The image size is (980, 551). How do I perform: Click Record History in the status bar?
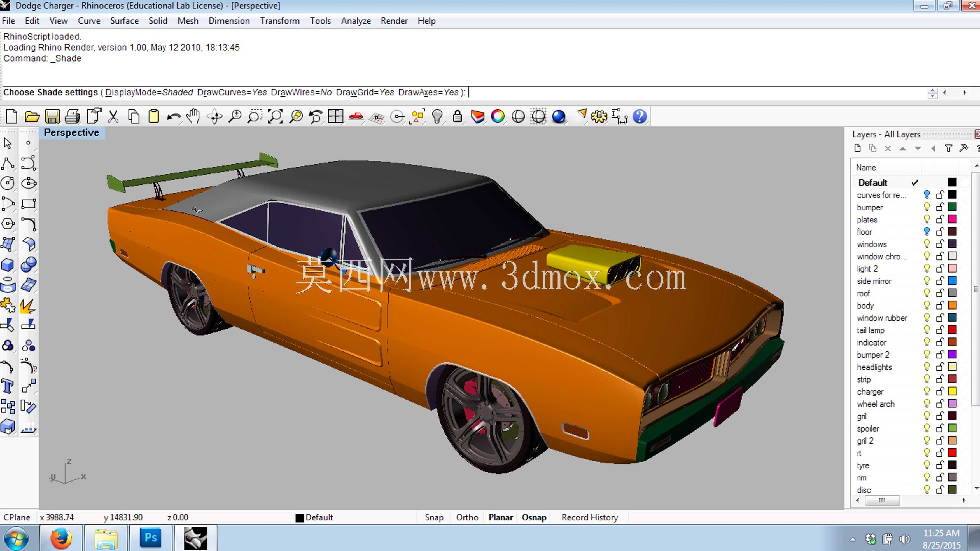tap(590, 517)
